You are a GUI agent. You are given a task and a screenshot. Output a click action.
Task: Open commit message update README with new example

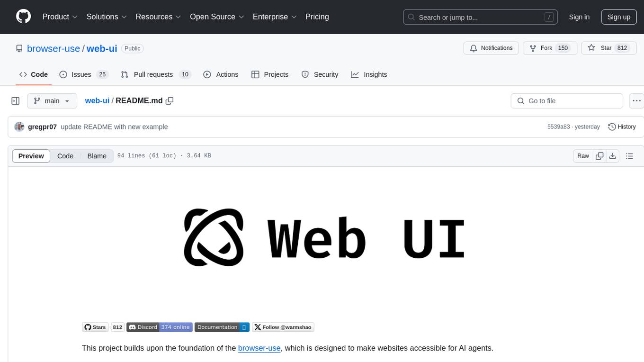[114, 127]
